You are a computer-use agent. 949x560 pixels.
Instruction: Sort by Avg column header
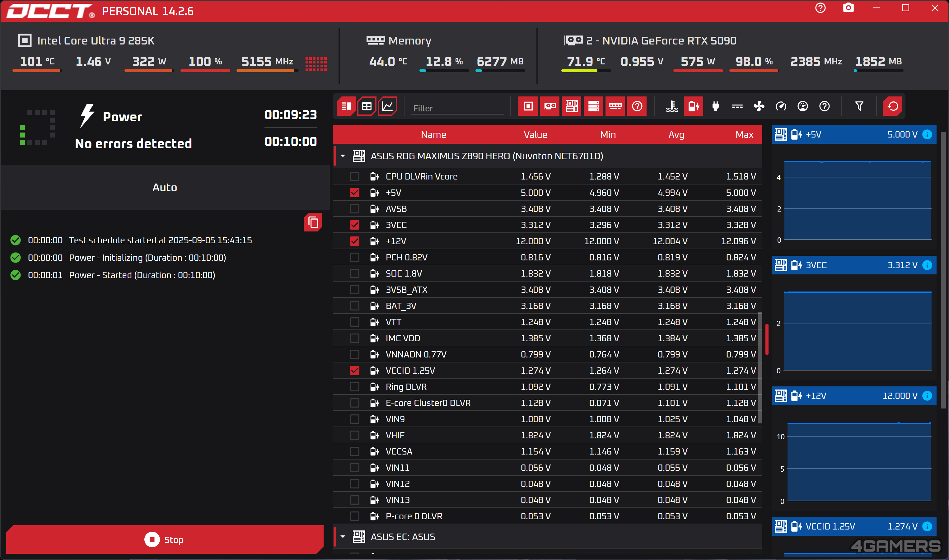pyautogui.click(x=676, y=135)
